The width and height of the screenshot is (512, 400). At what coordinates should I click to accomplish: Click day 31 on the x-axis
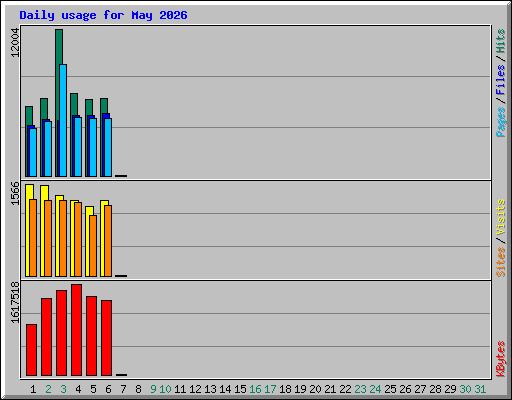(x=480, y=389)
